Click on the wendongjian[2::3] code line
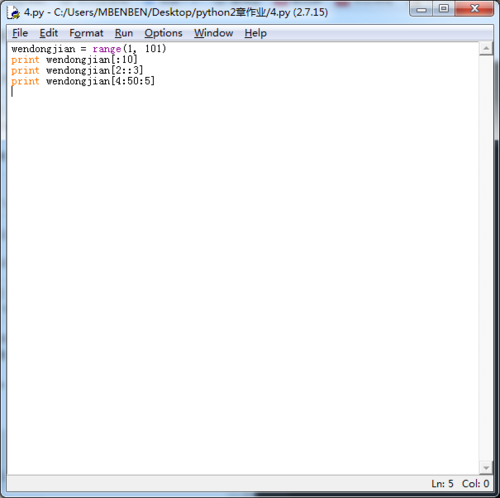Image resolution: width=500 pixels, height=498 pixels. (95, 70)
